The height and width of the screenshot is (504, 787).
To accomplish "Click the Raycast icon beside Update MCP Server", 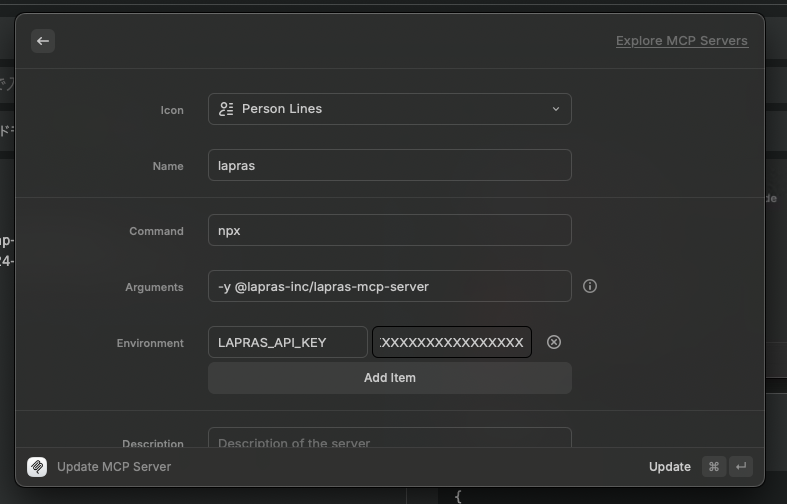I will [37, 467].
